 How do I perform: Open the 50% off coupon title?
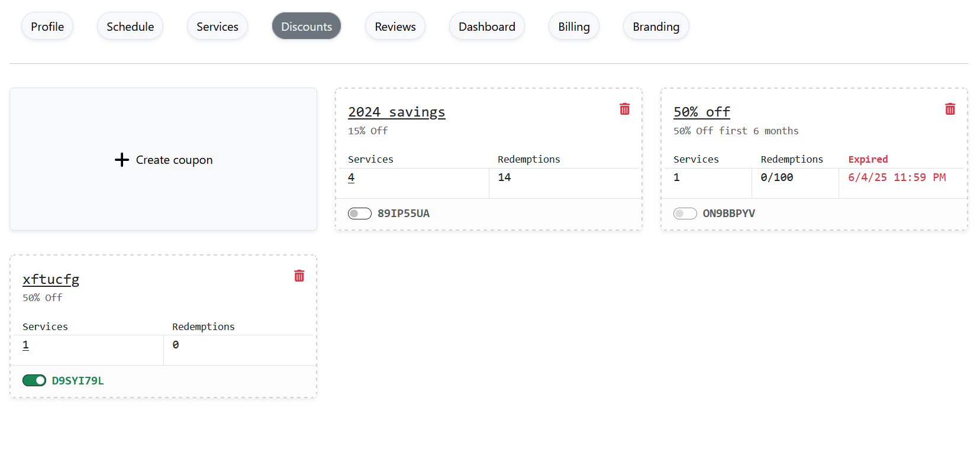tap(702, 112)
